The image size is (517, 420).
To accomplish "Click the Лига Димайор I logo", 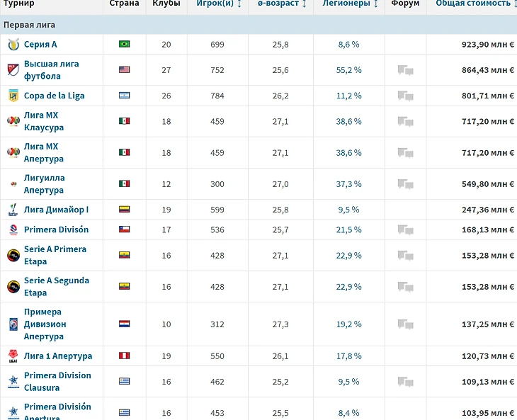I will tap(13, 210).
